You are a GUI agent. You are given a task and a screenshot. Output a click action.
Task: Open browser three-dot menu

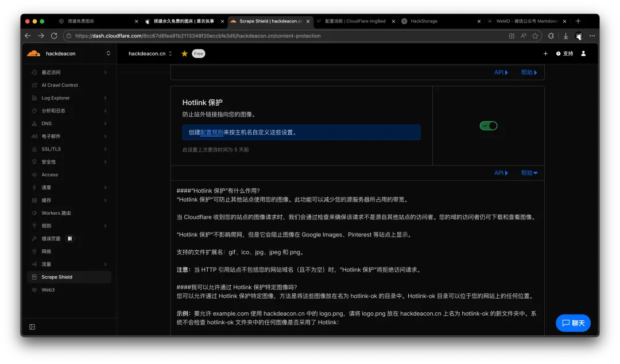click(592, 36)
